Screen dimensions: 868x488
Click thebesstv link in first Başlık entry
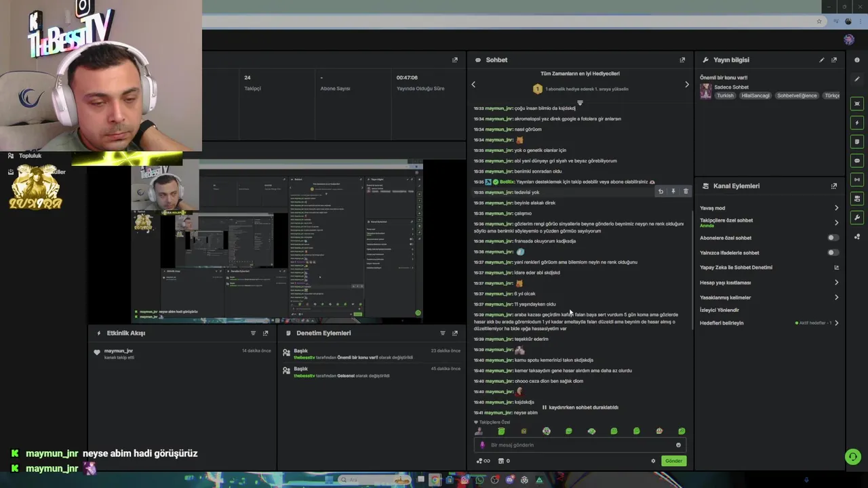(x=304, y=357)
